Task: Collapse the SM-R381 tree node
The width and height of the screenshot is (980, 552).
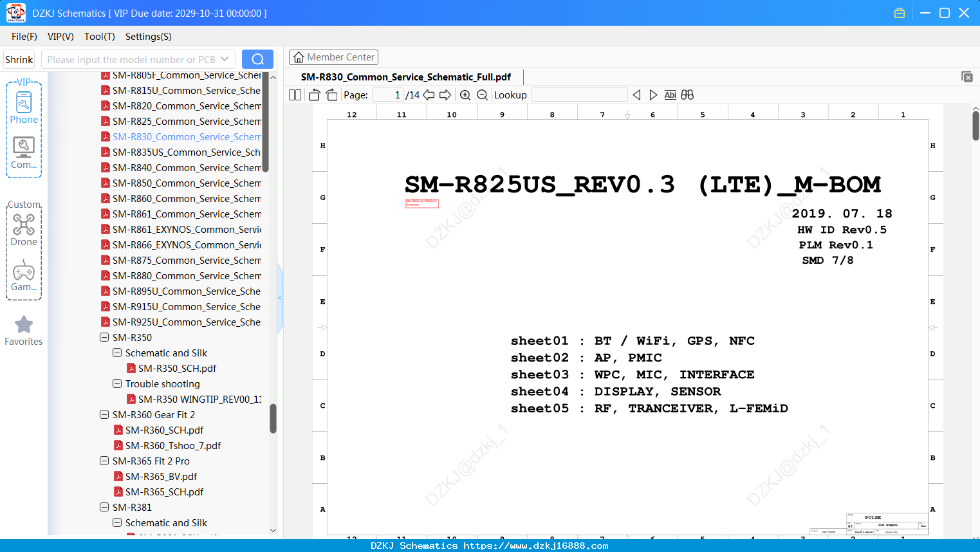Action: pyautogui.click(x=104, y=507)
